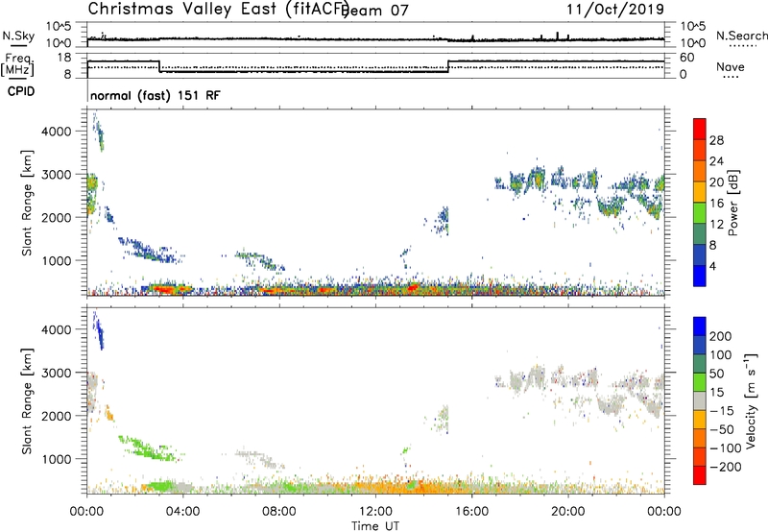Screen dimensions: 768x532
Task: Select the light green segment of Power color bar
Action: 700,212
